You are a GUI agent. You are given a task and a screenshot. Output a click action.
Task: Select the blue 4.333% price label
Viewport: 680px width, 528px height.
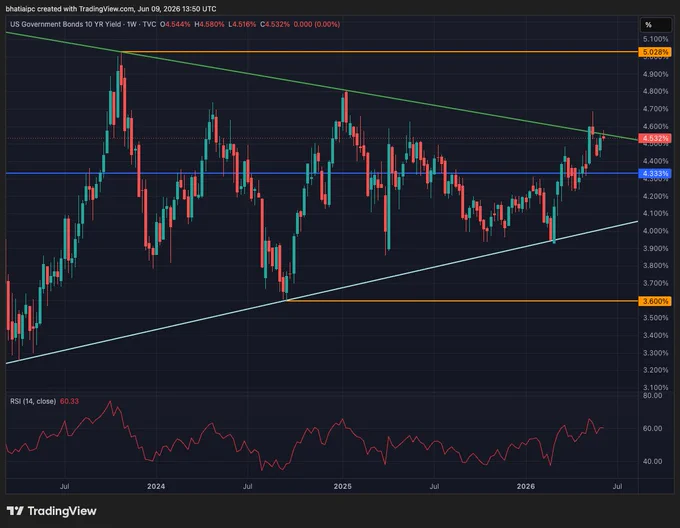coord(655,173)
